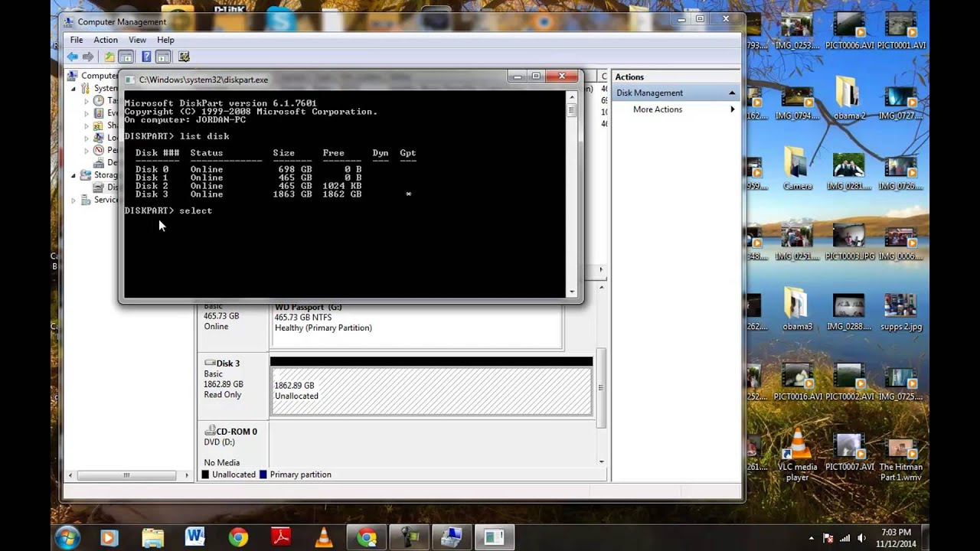Viewport: 980px width, 551px height.
Task: Select the System Tools wrench icon
Action: (x=85, y=88)
